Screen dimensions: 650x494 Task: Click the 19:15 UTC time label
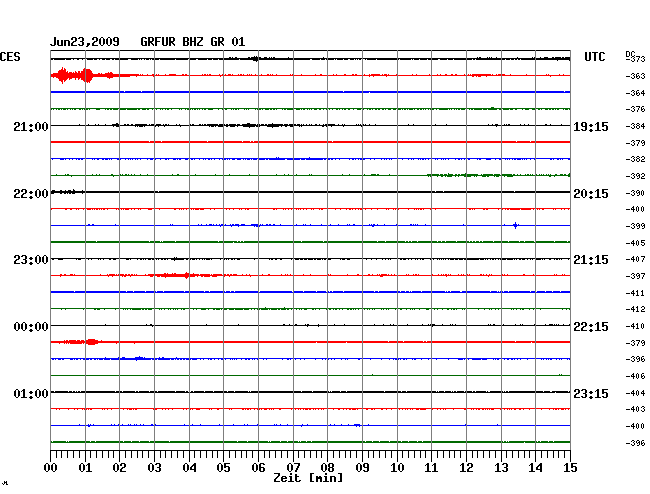click(591, 126)
